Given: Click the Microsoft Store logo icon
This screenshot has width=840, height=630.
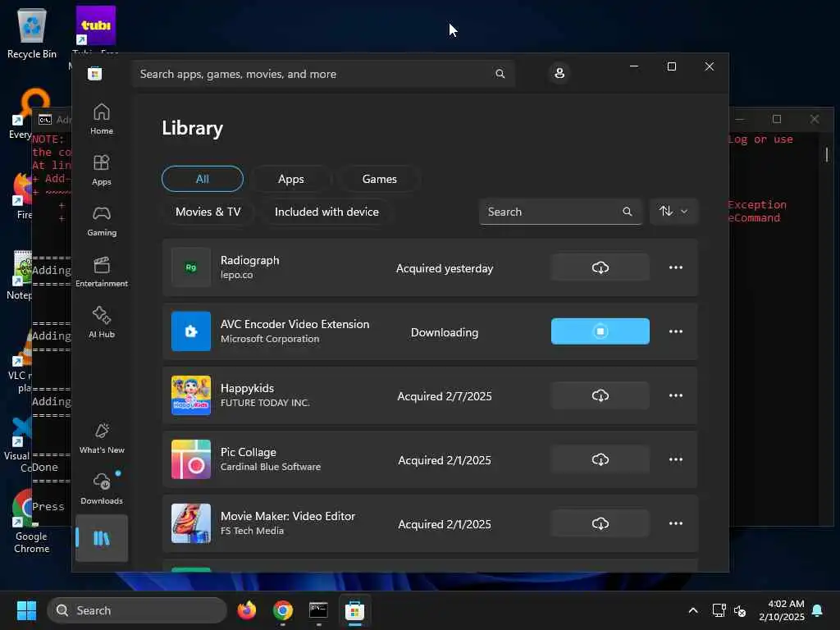Looking at the screenshot, I should click(95, 74).
